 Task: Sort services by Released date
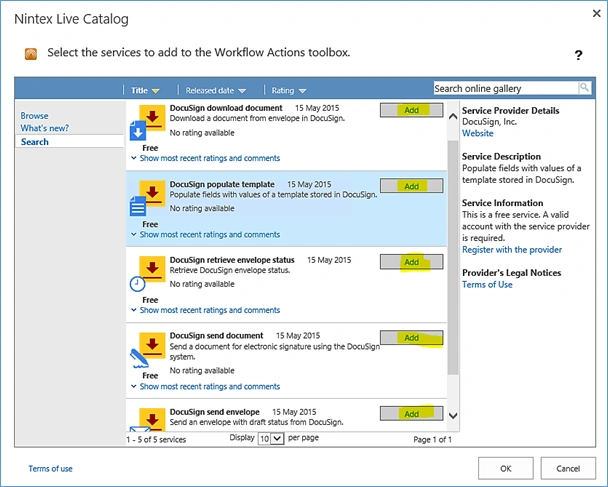click(216, 90)
